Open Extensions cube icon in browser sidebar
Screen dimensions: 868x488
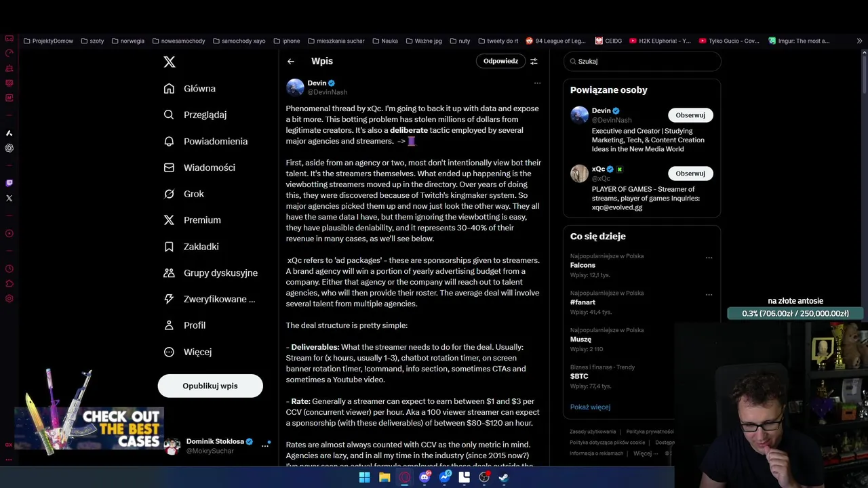point(9,284)
